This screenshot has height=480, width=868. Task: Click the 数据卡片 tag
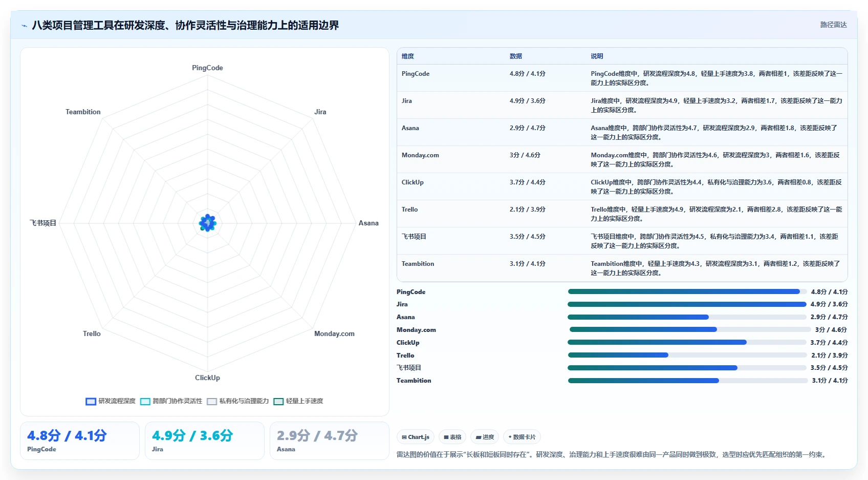pyautogui.click(x=522, y=437)
